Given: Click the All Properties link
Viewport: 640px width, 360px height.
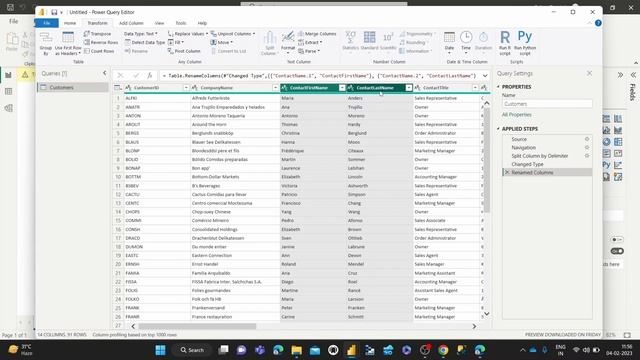Looking at the screenshot, I should point(516,115).
